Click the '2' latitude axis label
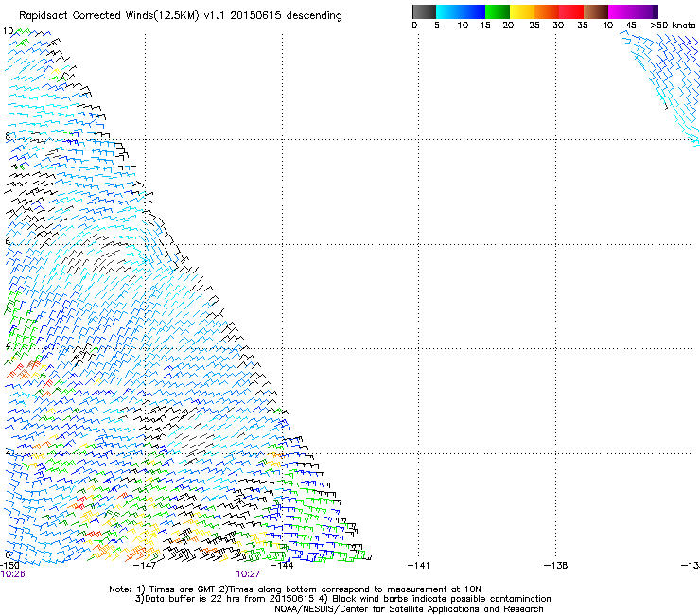The height and width of the screenshot is (615, 700). tap(8, 451)
